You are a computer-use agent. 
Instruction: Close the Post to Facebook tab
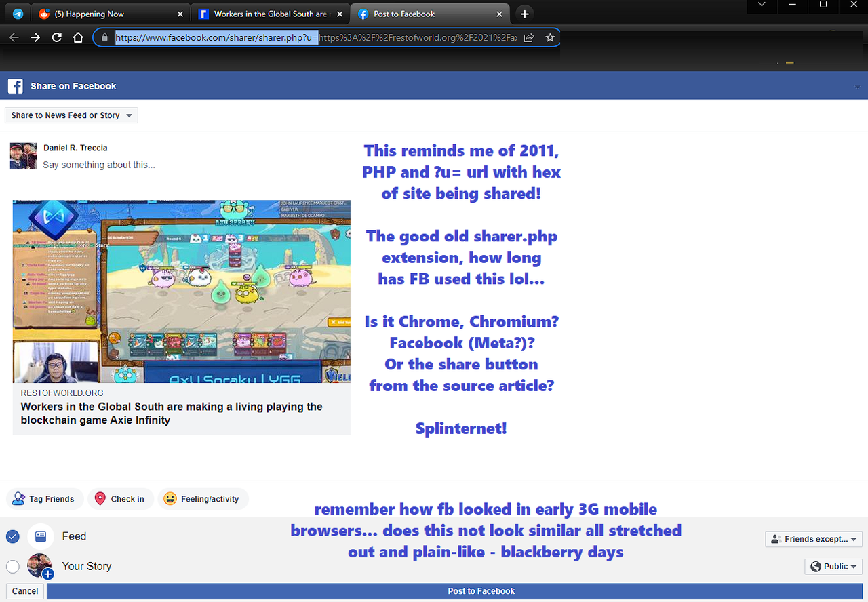(500, 14)
